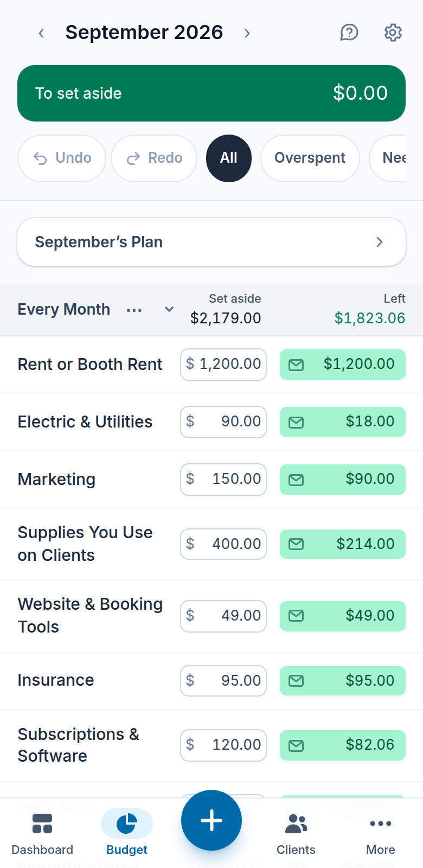The image size is (423, 868).
Task: Expand September's Plan card
Action: 211,242
